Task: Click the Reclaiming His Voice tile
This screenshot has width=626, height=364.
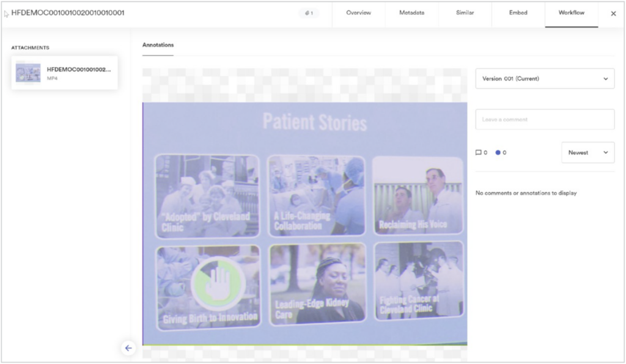Action: pyautogui.click(x=418, y=195)
